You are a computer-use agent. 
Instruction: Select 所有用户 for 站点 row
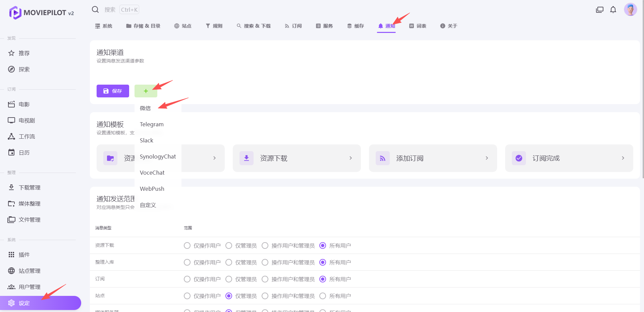tap(323, 296)
